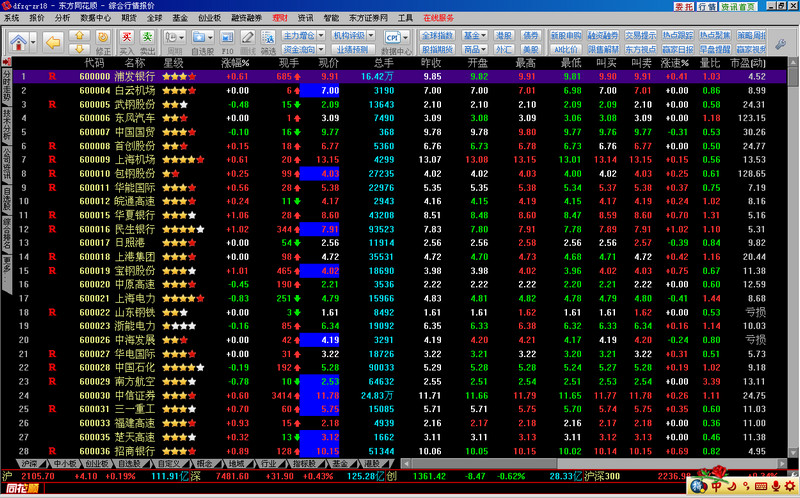Click the up arrow page button
This screenshot has height=498, width=800.
(x=79, y=36)
